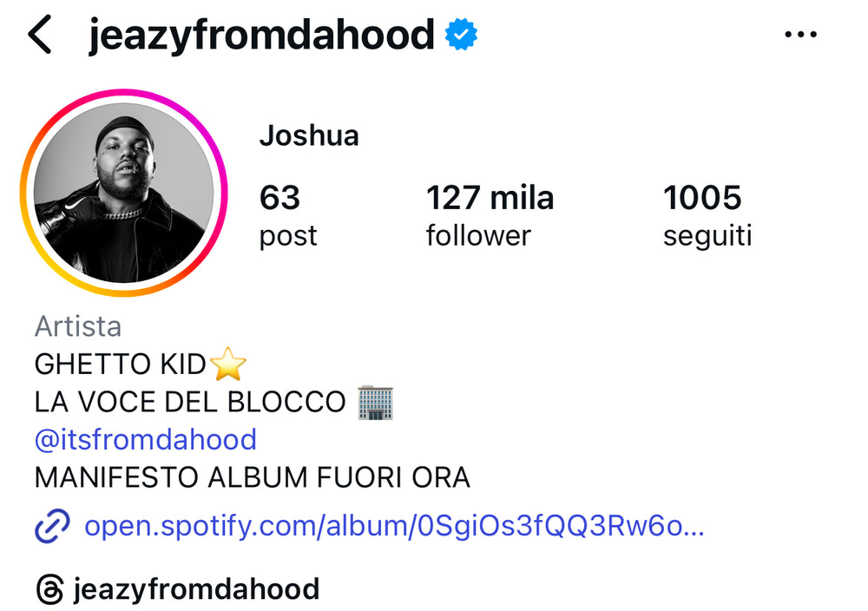Viewport: 868px width, 611px height.
Task: Tap the building emoji in bio
Action: tap(375, 402)
